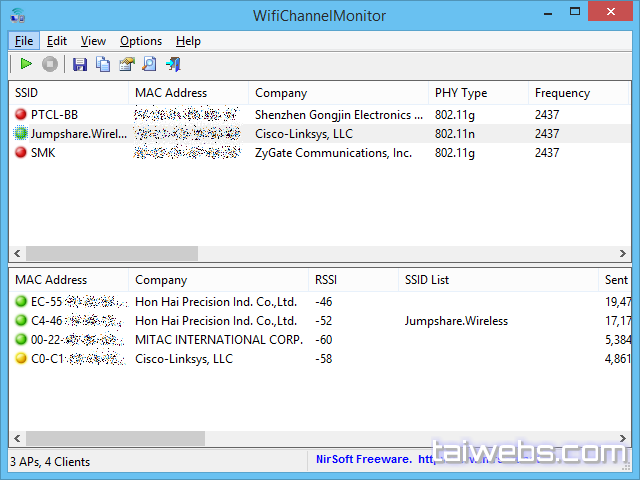This screenshot has height=480, width=640.
Task: Click the yellow status icon for C0-C1 client
Action: 21,359
